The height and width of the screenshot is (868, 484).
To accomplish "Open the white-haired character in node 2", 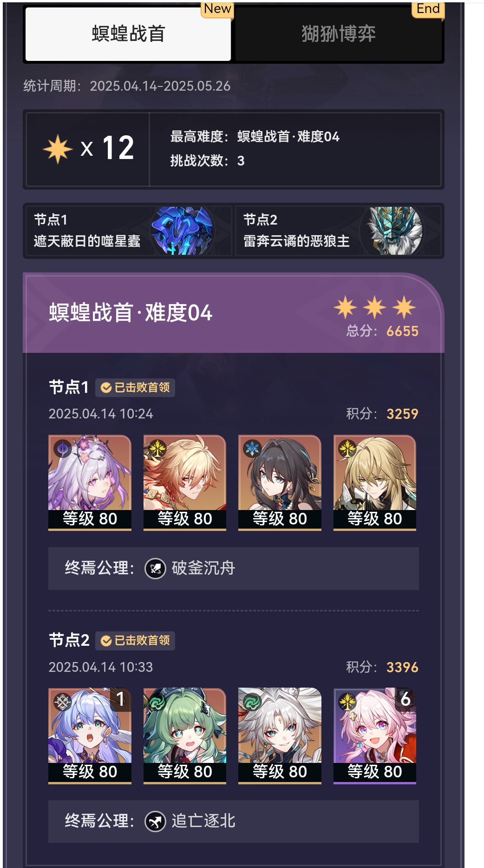I will coord(280,736).
